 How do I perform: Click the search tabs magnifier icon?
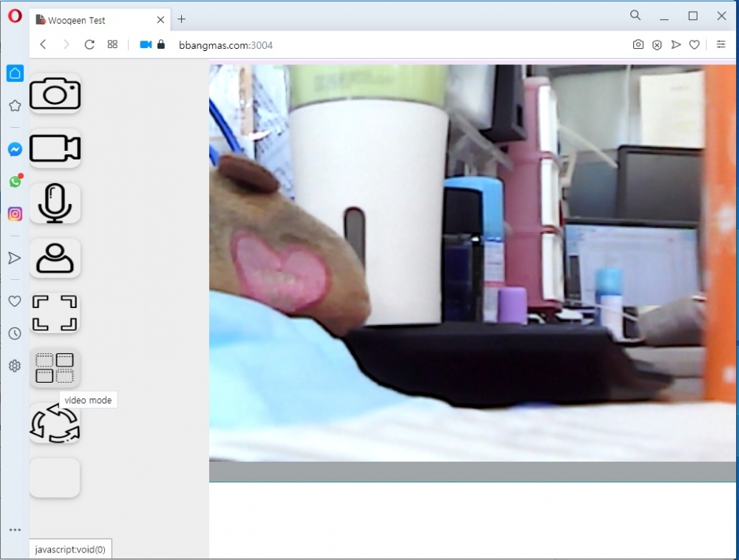pyautogui.click(x=636, y=16)
